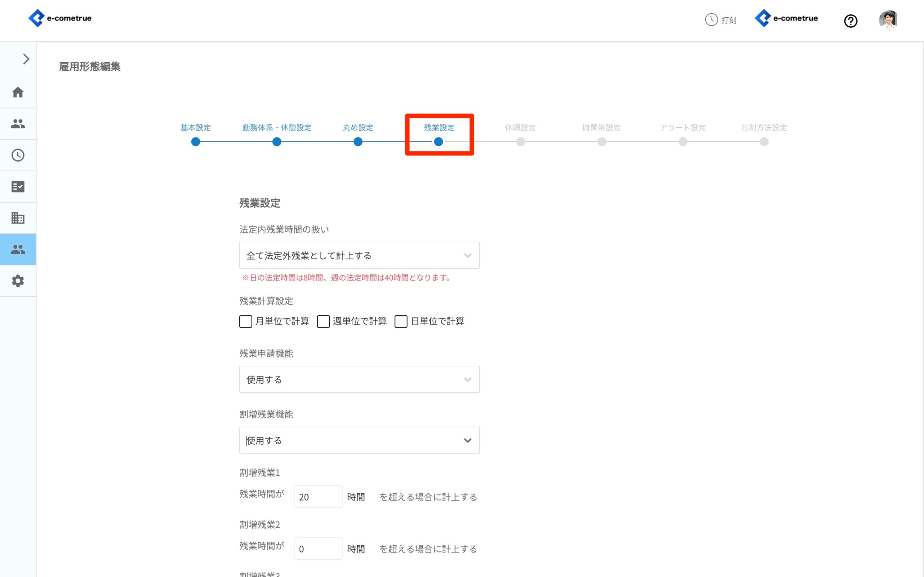This screenshot has width=924, height=577.
Task: Check the 月単位で計算 checkbox
Action: pyautogui.click(x=245, y=321)
